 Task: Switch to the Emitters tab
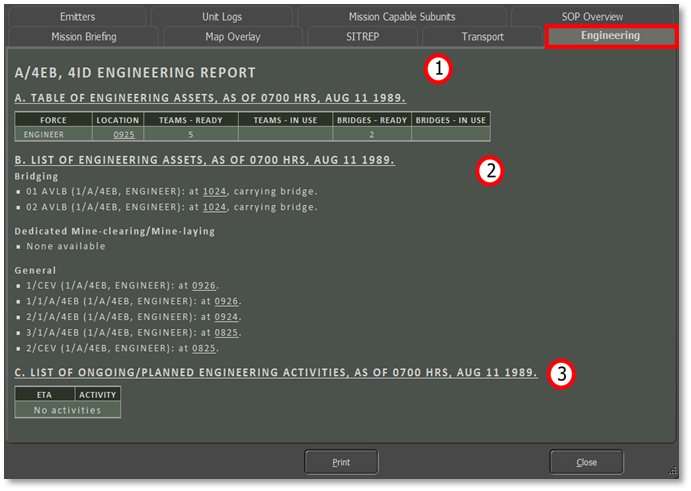click(77, 17)
